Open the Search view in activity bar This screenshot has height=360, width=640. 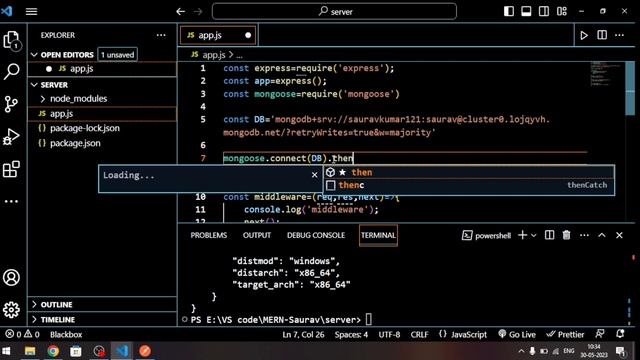click(x=11, y=71)
